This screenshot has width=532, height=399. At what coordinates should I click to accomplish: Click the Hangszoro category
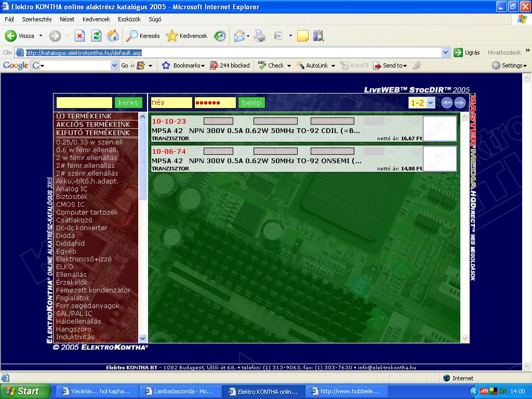[74, 329]
